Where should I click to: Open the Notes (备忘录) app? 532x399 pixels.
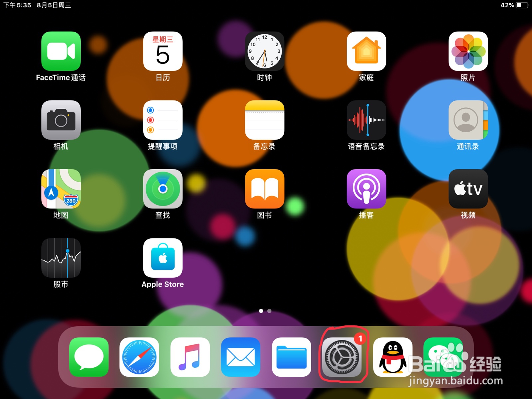click(x=264, y=120)
